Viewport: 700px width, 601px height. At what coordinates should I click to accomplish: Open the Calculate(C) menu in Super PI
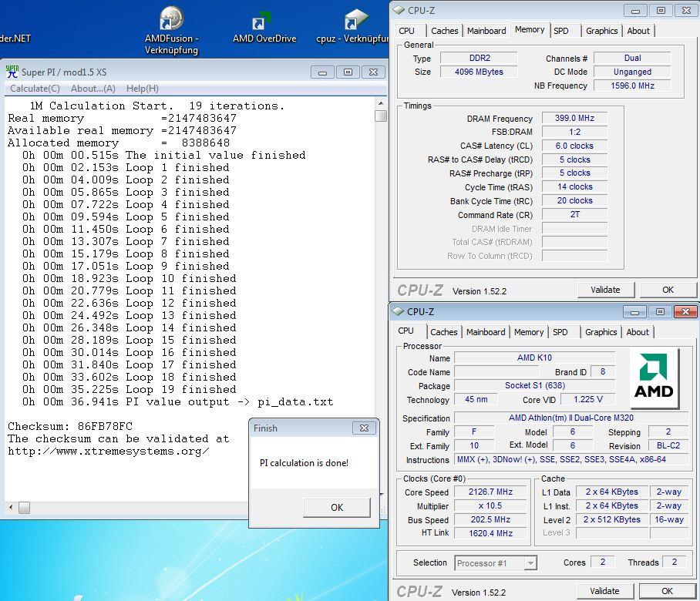pos(35,89)
